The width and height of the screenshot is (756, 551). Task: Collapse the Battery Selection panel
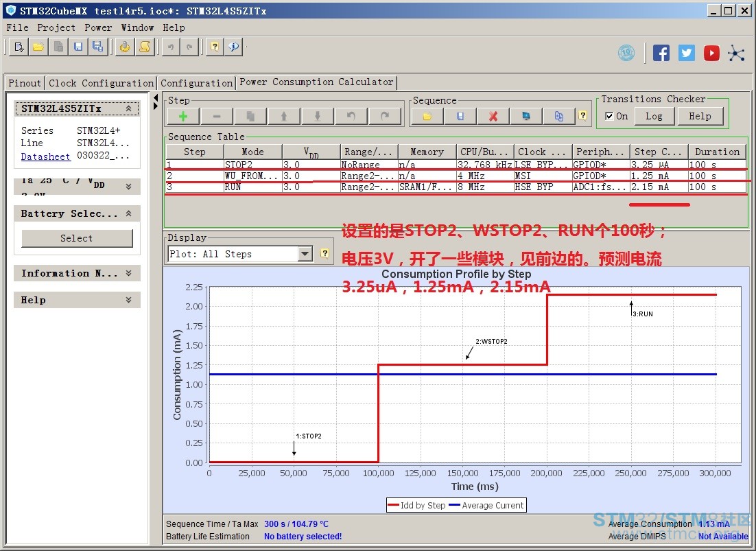(x=129, y=213)
